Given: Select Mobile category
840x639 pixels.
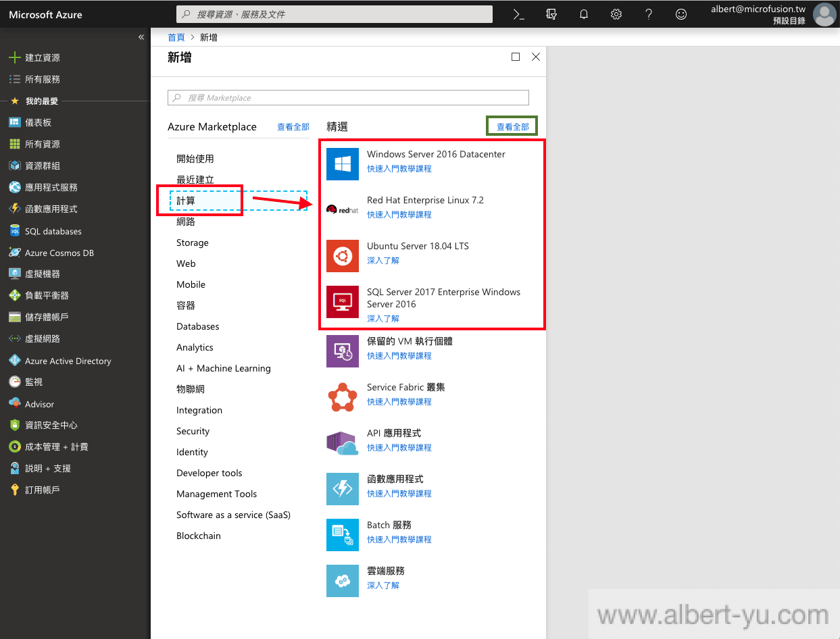Looking at the screenshot, I should tap(191, 284).
